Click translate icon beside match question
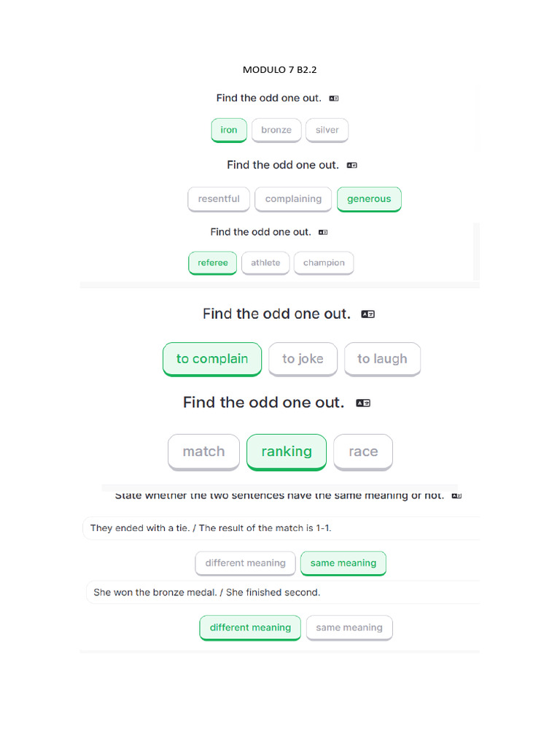 click(363, 403)
